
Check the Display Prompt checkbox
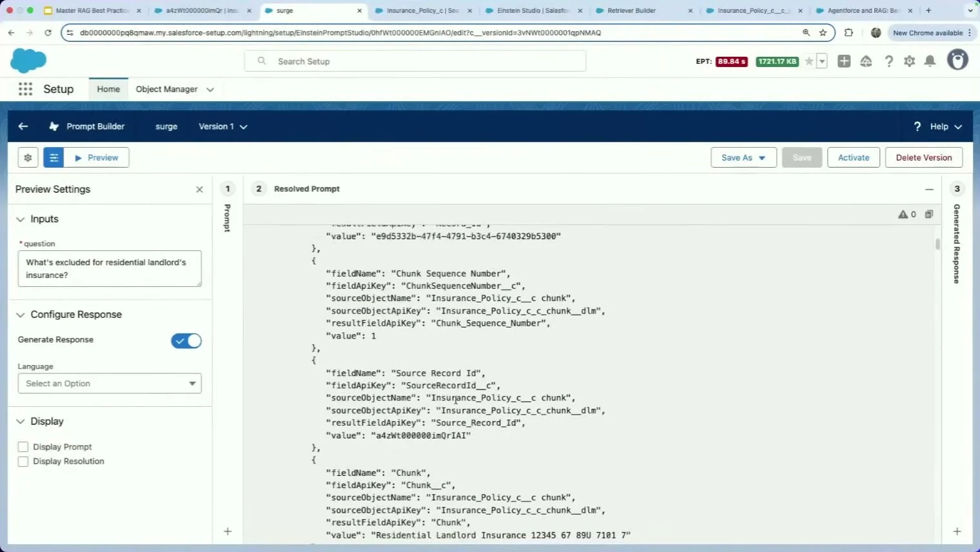coord(23,446)
